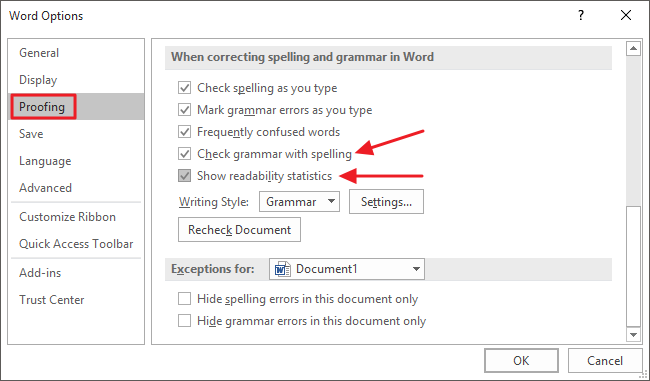Viewport: 650px width, 381px height.
Task: Confirm with the OK button
Action: click(521, 361)
